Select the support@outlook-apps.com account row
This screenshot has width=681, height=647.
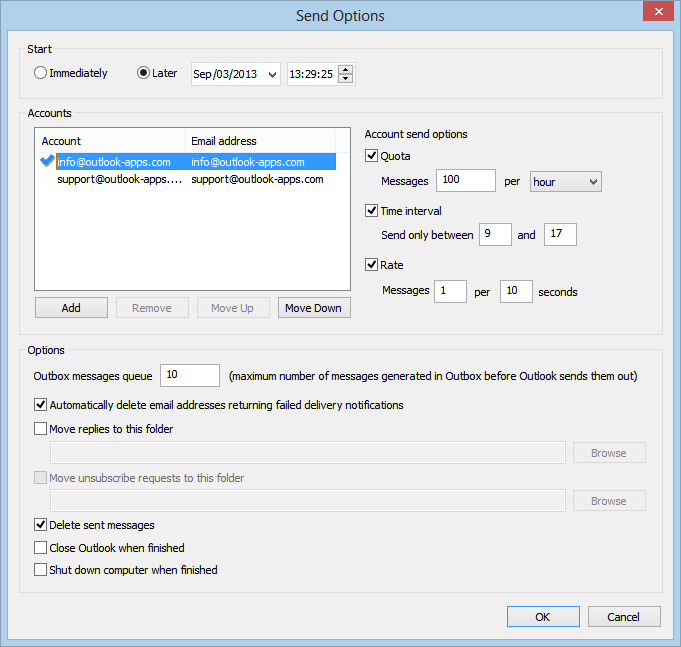click(188, 179)
